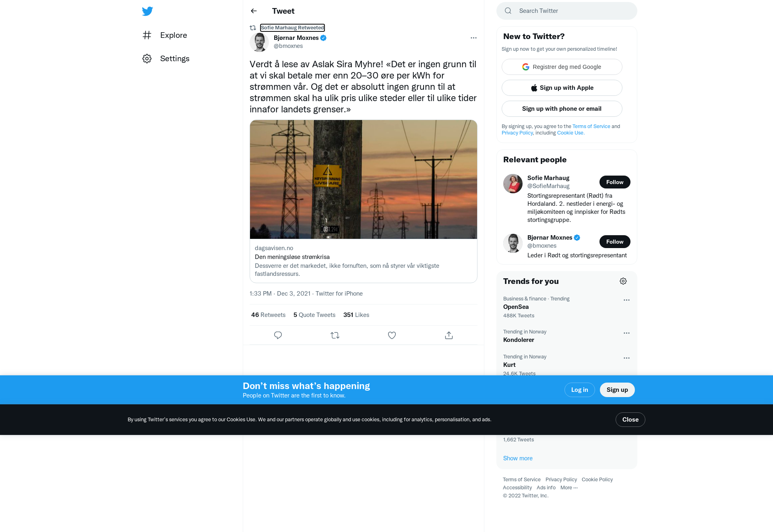Reply to the tweet via speech bubble icon
The image size is (773, 532).
click(x=278, y=335)
